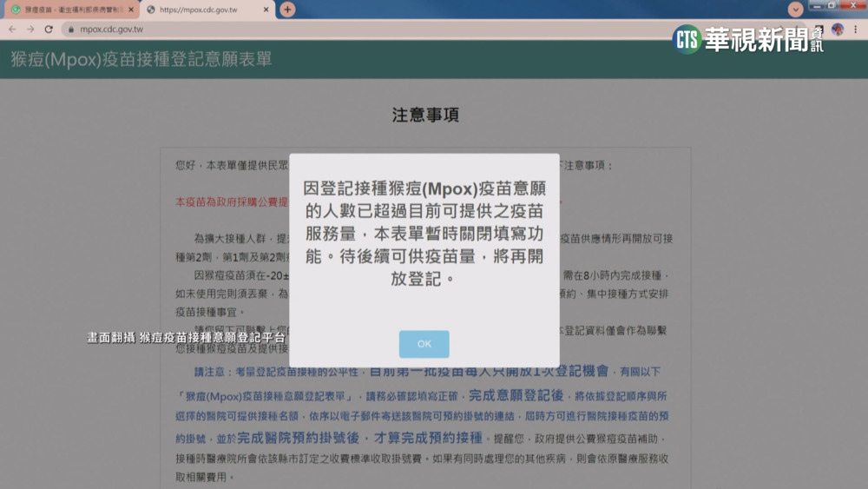
Task: Open the tab search dropdown chevron
Action: click(795, 10)
